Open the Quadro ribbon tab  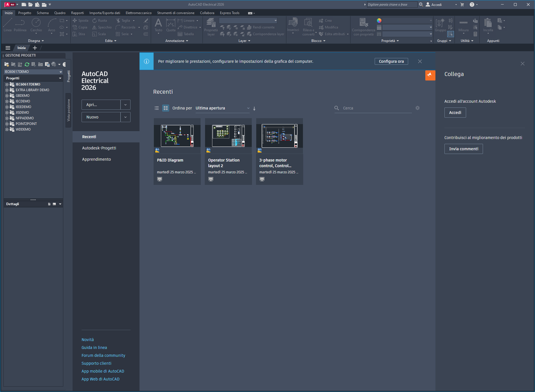(x=60, y=13)
